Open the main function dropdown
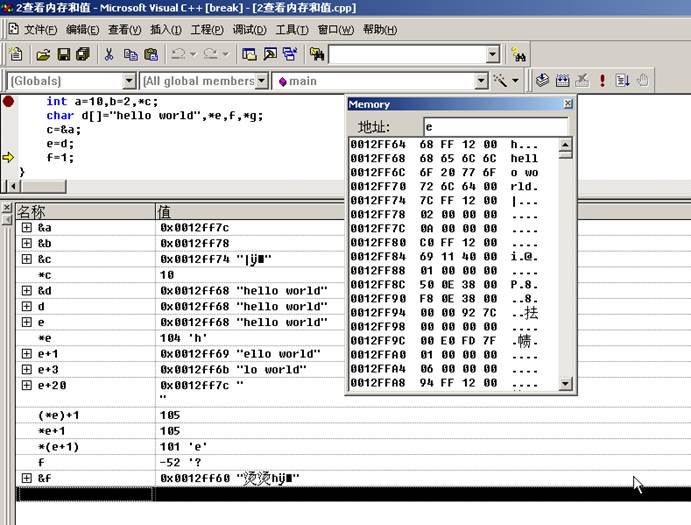This screenshot has height=525, width=691. (480, 81)
